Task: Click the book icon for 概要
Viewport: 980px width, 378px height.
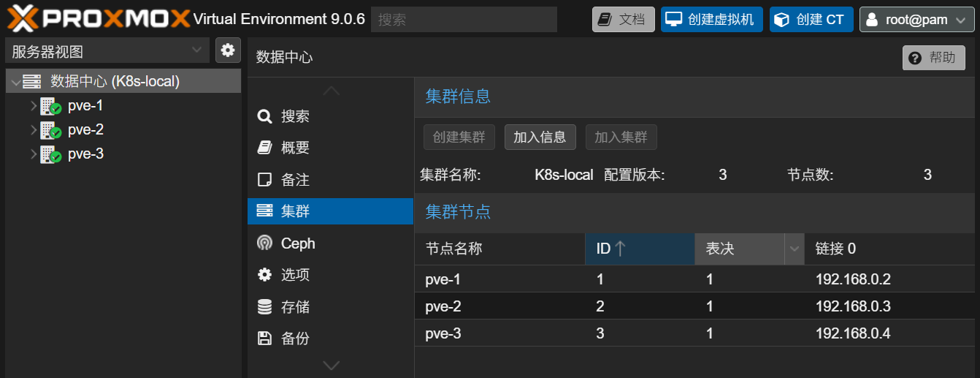Action: [264, 148]
